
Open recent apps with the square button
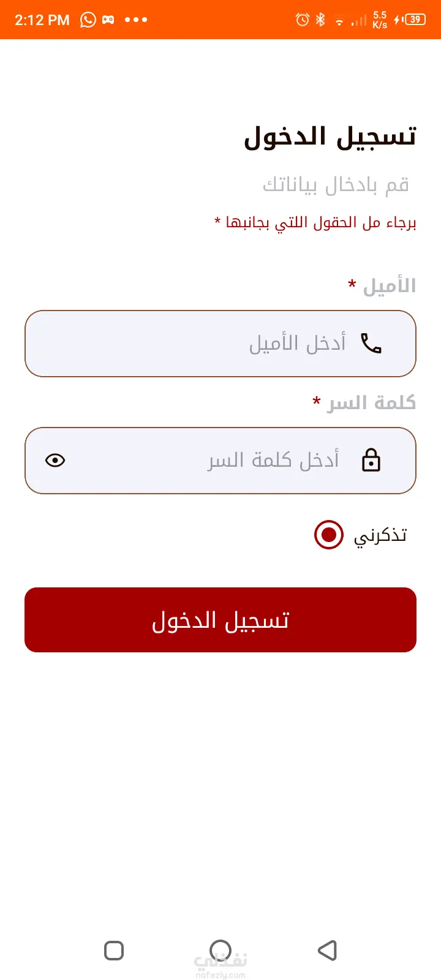coord(114,951)
